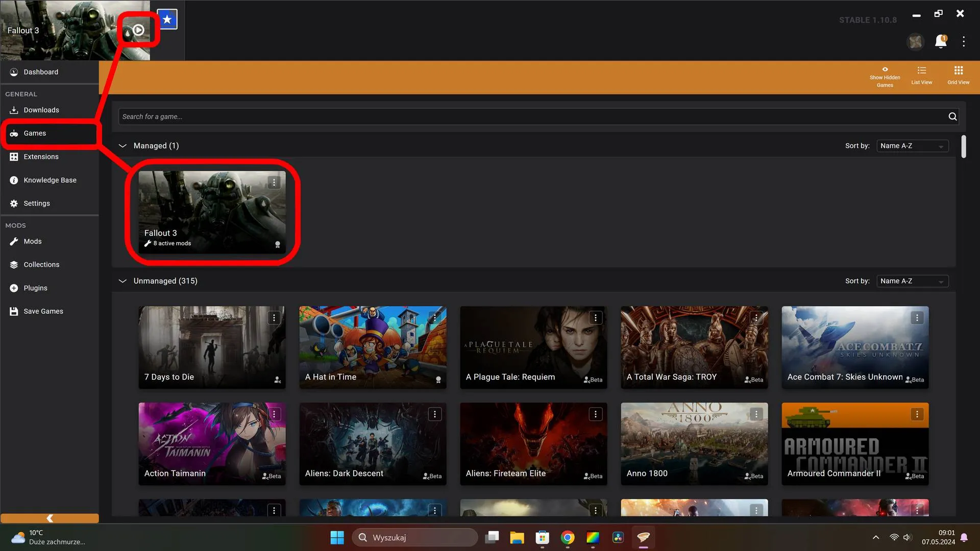
Task: Open the Downloads section
Action: (50, 110)
